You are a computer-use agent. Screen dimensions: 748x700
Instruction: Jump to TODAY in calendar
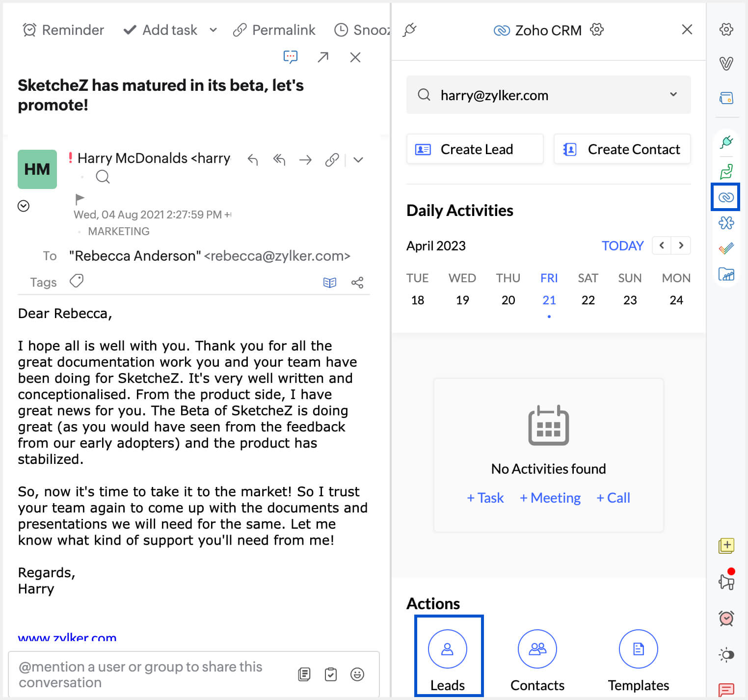[x=623, y=245]
